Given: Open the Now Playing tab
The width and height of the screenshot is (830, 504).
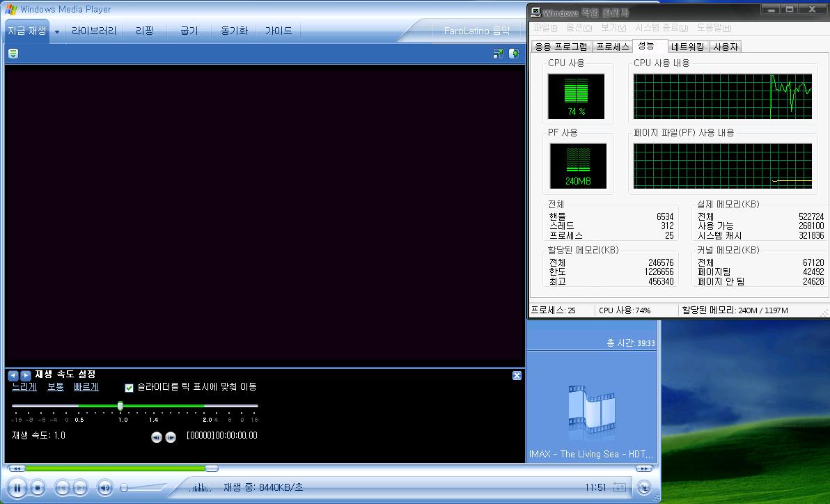Looking at the screenshot, I should pos(27,31).
